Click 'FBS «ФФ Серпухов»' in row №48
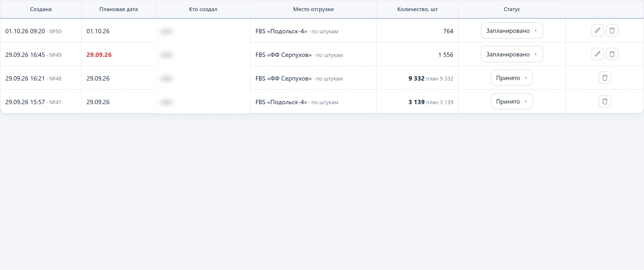644x270 pixels. [x=283, y=78]
